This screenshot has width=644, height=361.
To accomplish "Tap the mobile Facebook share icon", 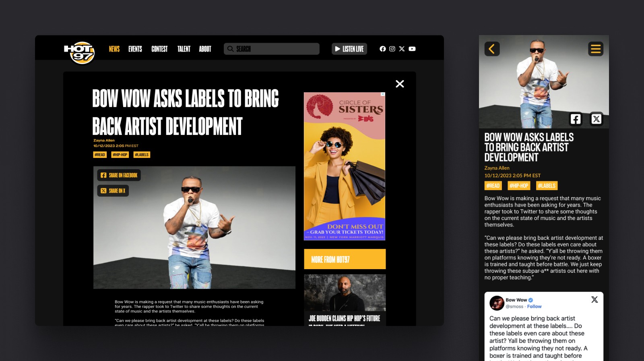I will pos(576,119).
